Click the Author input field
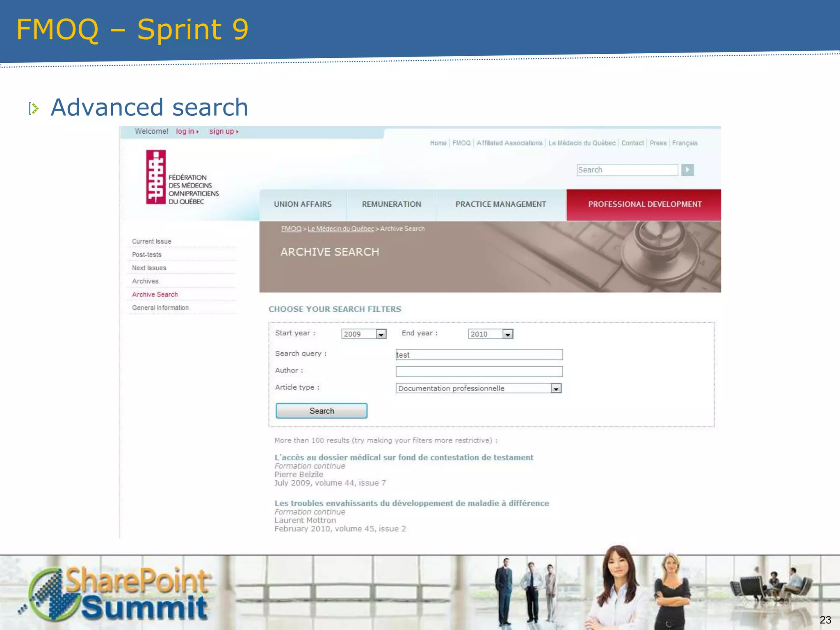 point(479,372)
